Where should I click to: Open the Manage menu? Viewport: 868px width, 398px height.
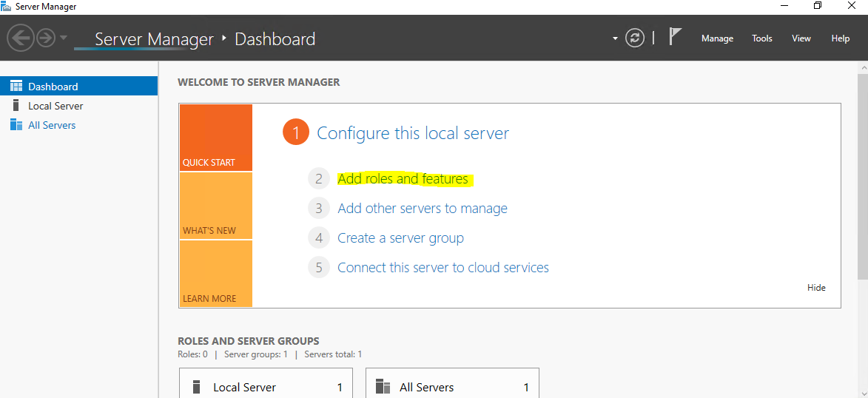point(717,38)
